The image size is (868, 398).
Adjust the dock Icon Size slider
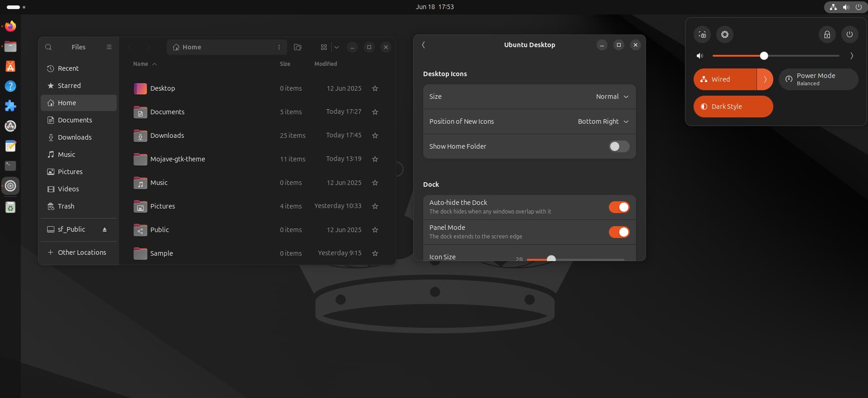coord(575,259)
